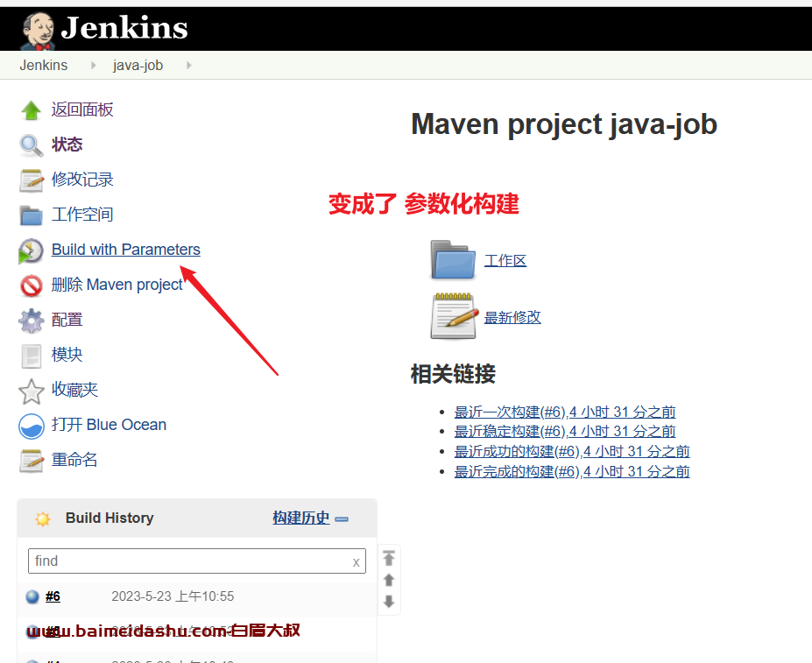Open 最近稳定构建(#6) link
This screenshot has height=663, width=812.
[x=565, y=432]
